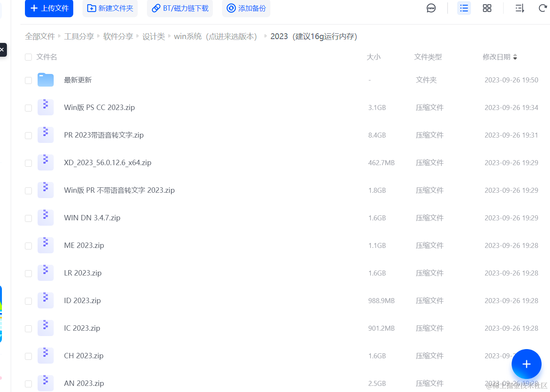
Task: Check the WIN DN 3.4.7.zip checkbox
Action: coord(28,218)
